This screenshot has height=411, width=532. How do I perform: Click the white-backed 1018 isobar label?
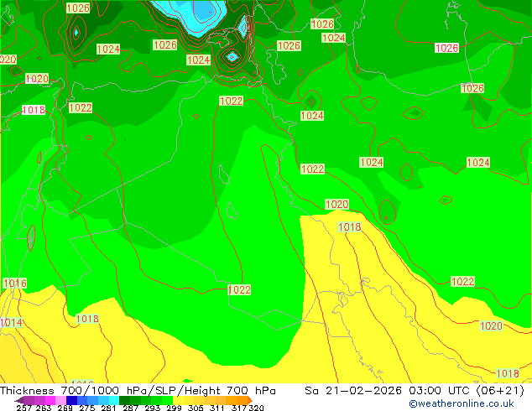pos(34,110)
